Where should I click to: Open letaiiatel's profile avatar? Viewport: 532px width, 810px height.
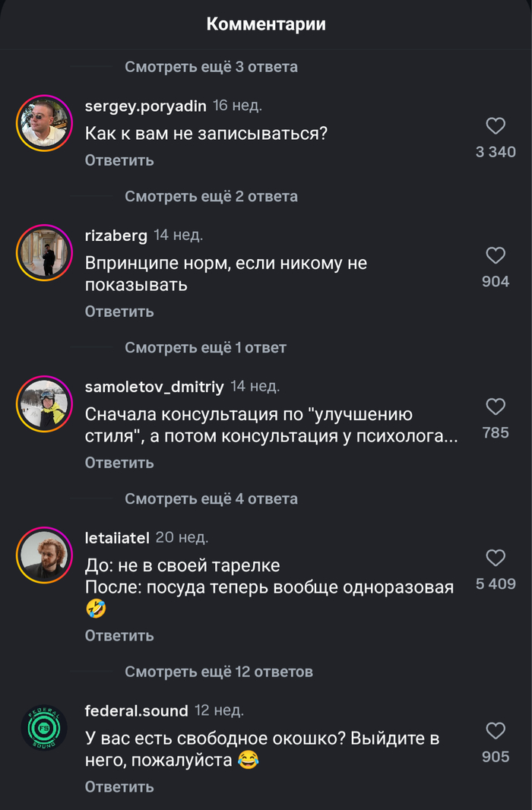(x=43, y=555)
